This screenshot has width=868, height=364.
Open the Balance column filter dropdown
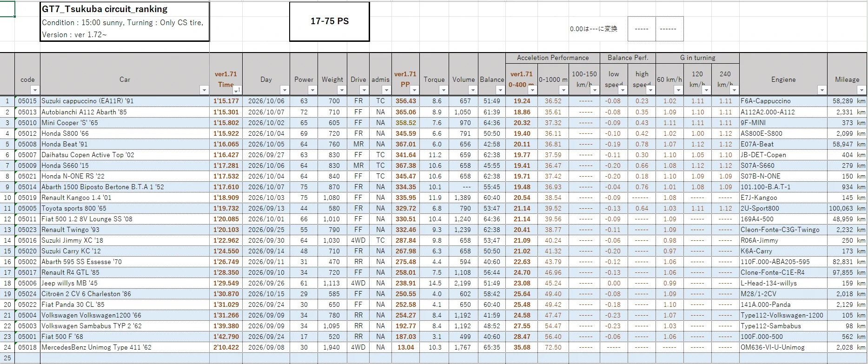(x=500, y=90)
